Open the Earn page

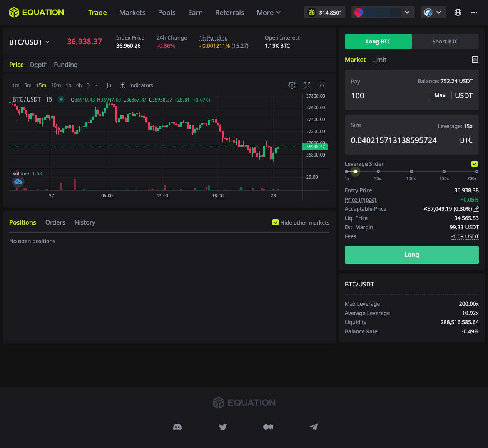click(195, 12)
